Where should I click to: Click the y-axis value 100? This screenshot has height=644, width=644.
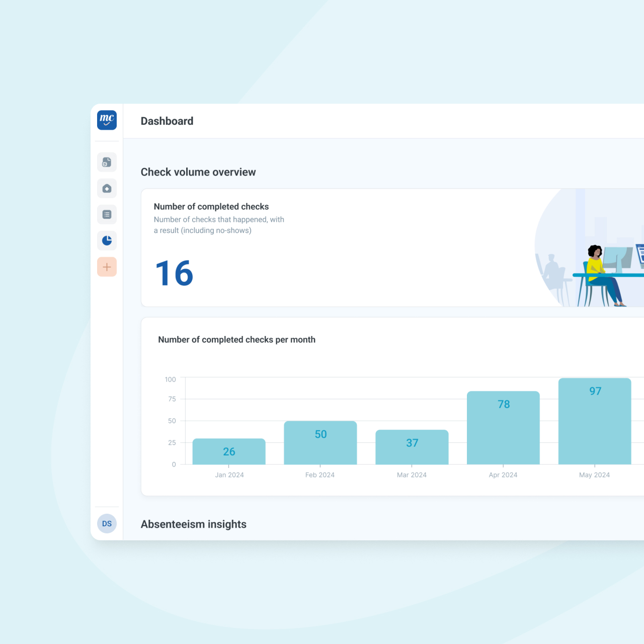point(171,379)
